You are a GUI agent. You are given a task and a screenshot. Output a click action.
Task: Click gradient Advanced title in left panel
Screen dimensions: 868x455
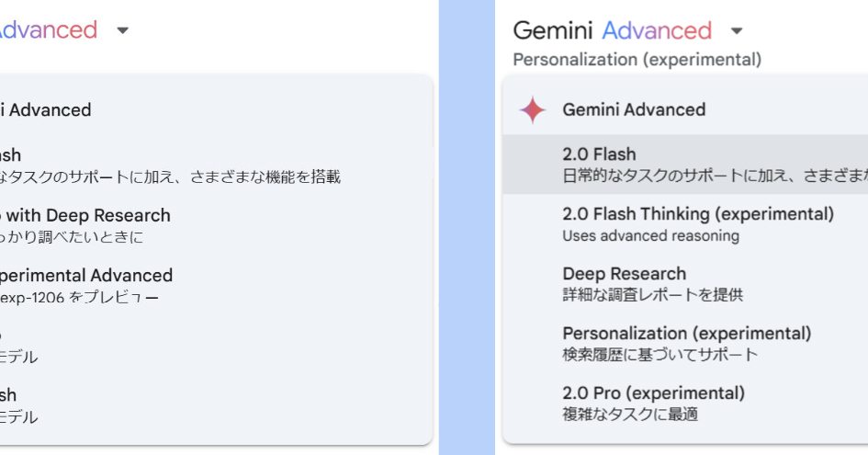coord(48,30)
